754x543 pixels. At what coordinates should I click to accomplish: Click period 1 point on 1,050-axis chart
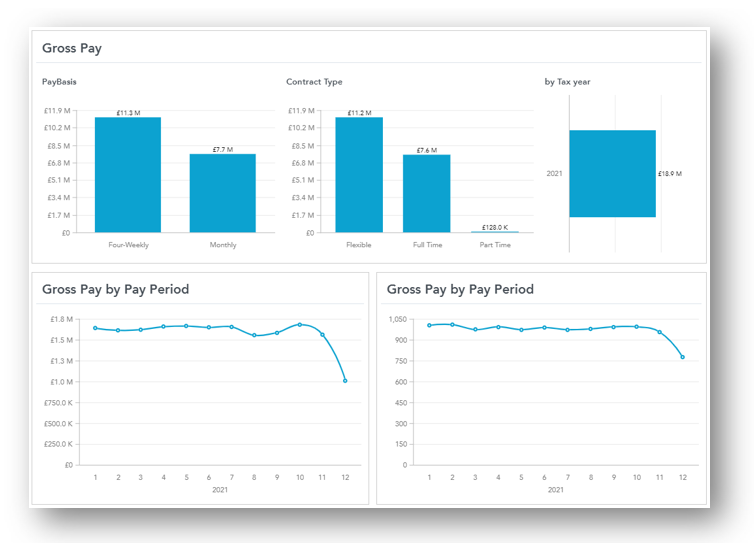429,325
